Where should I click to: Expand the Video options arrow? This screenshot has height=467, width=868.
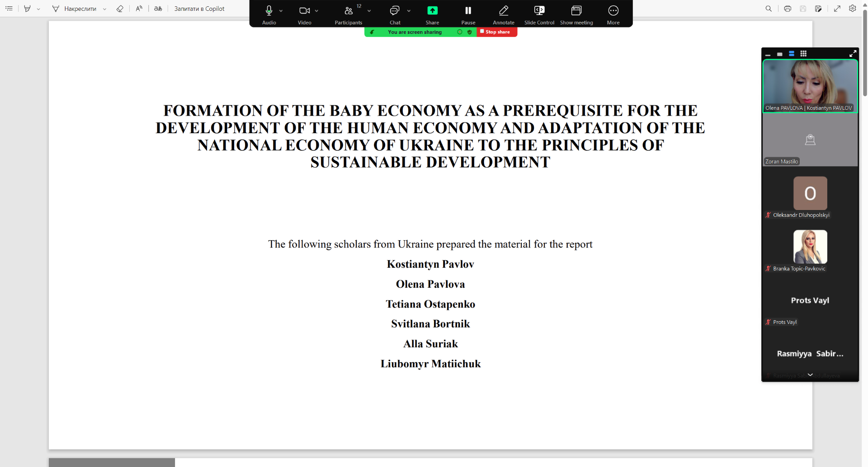(316, 11)
